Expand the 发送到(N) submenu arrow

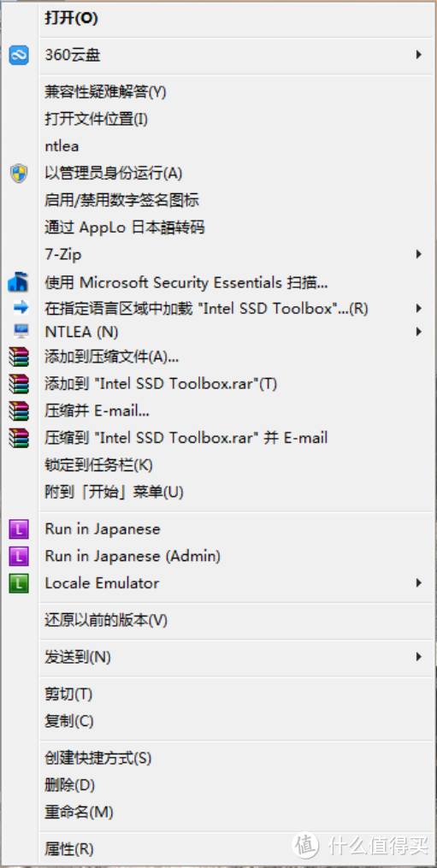click(x=419, y=657)
